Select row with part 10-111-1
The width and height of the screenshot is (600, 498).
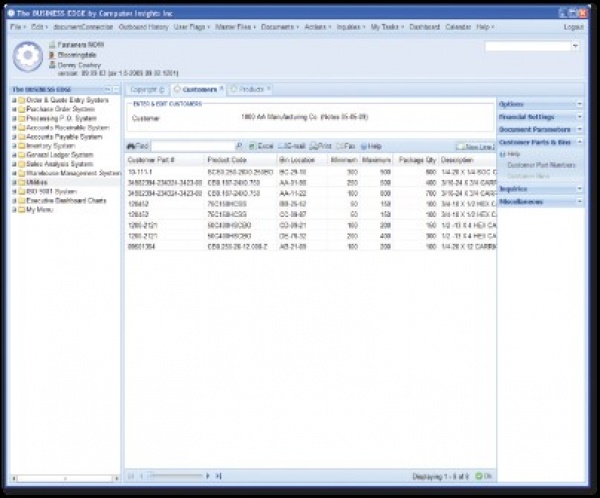coord(311,172)
